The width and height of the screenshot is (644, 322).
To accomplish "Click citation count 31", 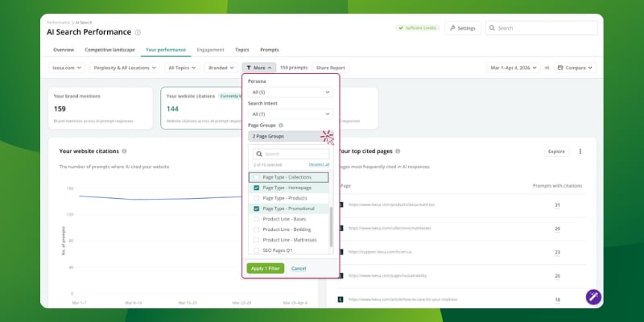I will coord(557,205).
